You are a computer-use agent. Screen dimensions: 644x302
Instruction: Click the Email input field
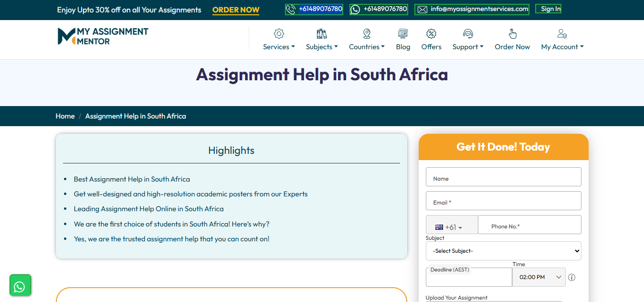[x=503, y=201]
